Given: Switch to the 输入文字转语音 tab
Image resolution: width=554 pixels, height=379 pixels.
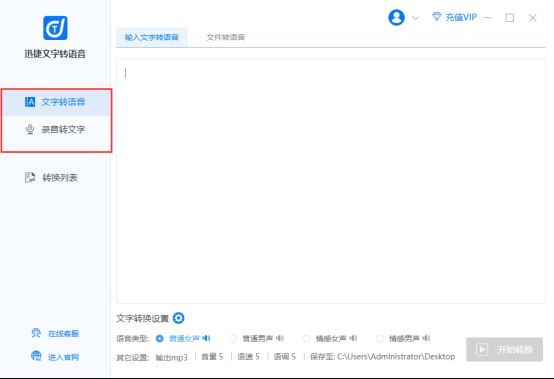Looking at the screenshot, I should pyautogui.click(x=152, y=37).
